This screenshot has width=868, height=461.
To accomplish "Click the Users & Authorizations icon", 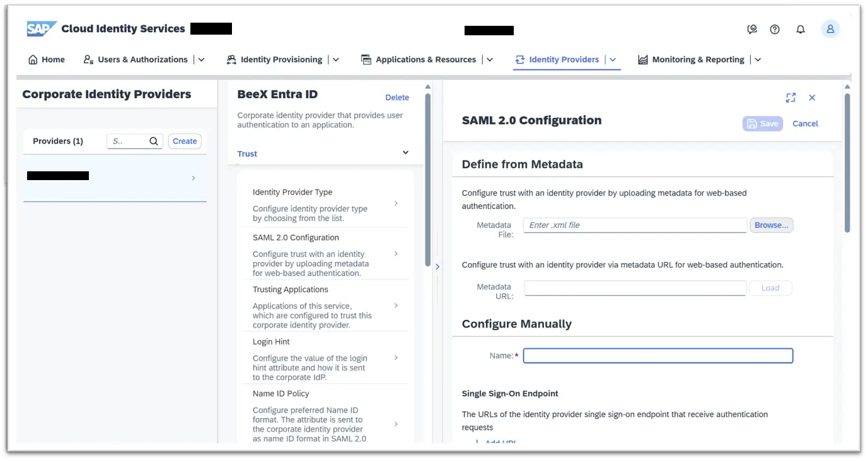I will (88, 59).
